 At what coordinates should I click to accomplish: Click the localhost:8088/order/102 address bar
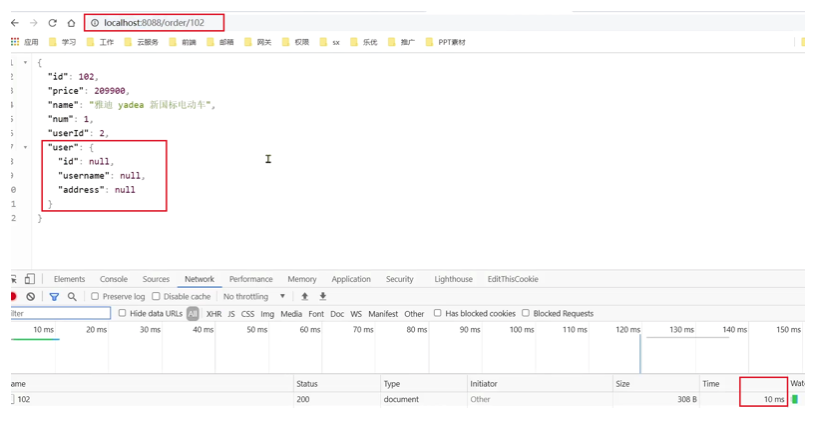click(x=154, y=23)
